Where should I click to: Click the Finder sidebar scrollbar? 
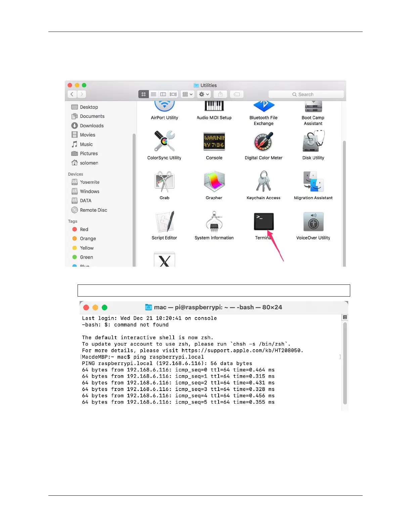point(134,200)
